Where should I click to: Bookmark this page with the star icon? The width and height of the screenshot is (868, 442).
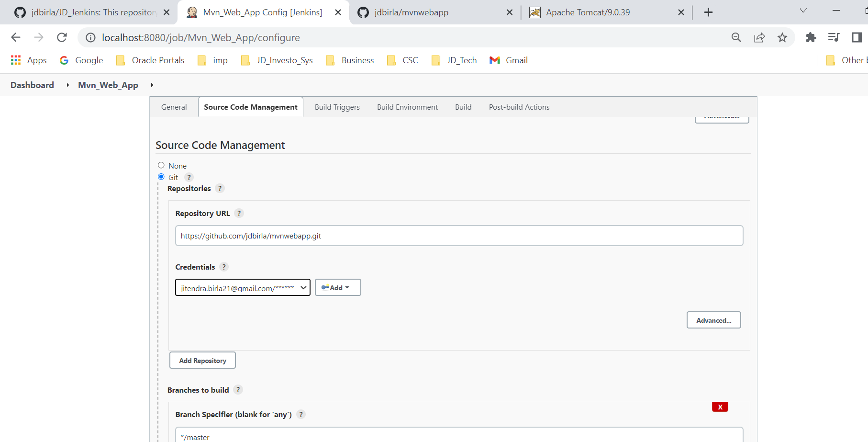782,37
